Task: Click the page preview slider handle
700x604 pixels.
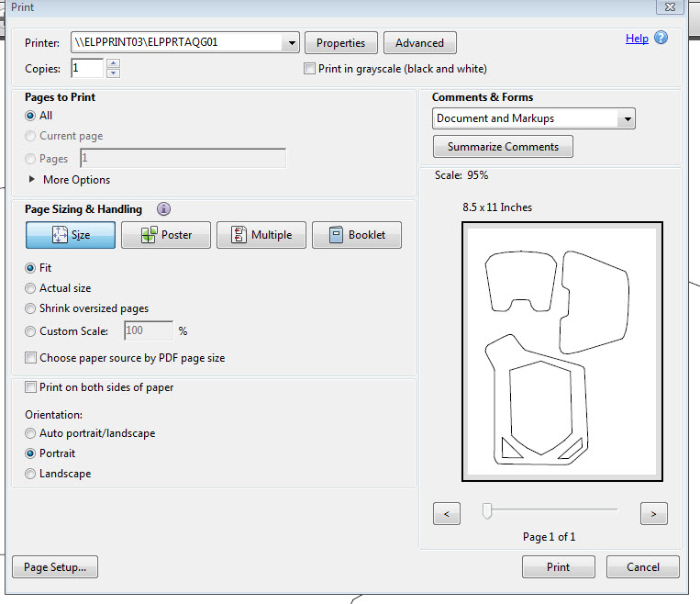Action: pos(487,511)
